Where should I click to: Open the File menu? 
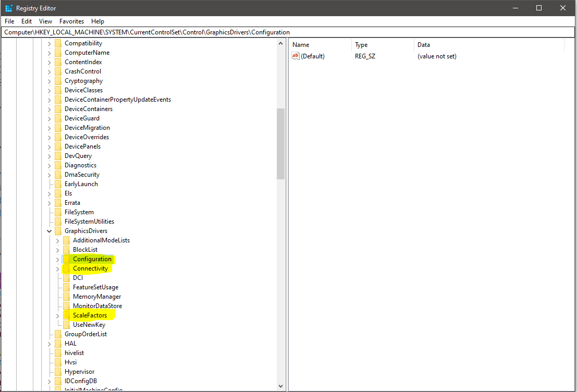(9, 21)
